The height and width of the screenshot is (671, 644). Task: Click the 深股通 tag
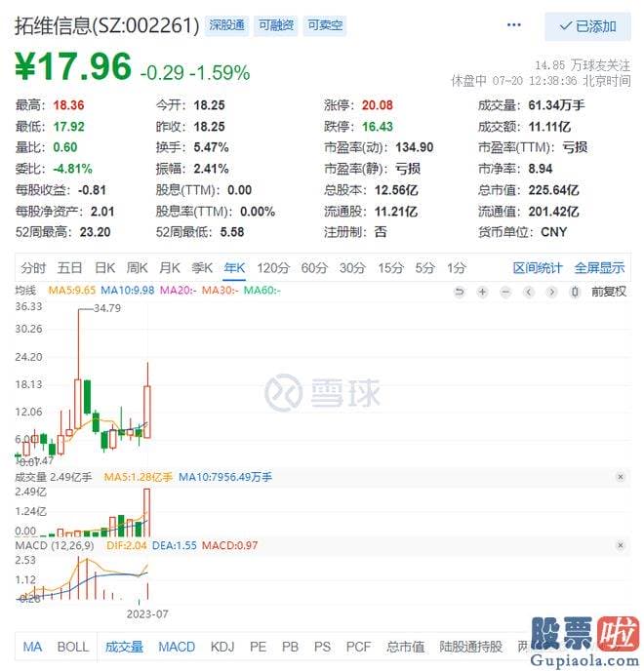click(x=227, y=25)
